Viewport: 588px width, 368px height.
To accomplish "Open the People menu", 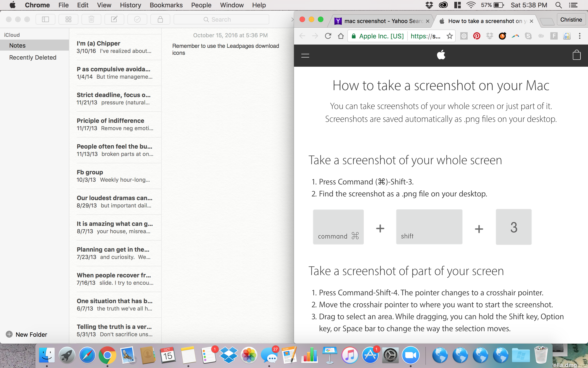I will point(201,5).
